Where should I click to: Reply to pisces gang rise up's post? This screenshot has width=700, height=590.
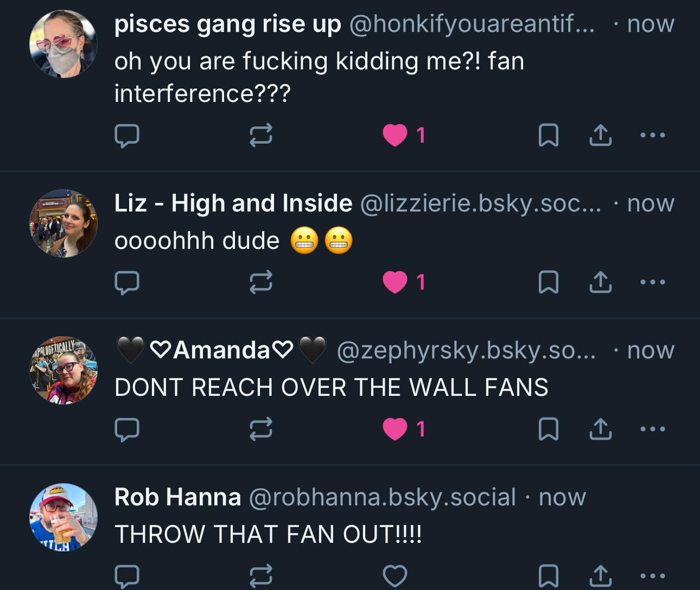(127, 136)
